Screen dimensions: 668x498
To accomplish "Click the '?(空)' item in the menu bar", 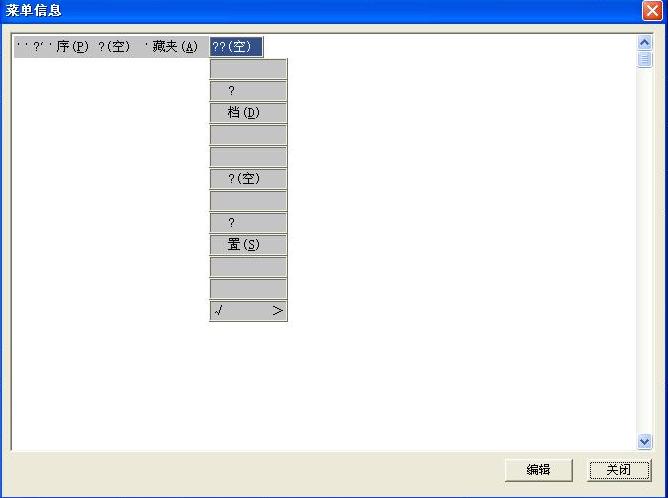I will [114, 46].
